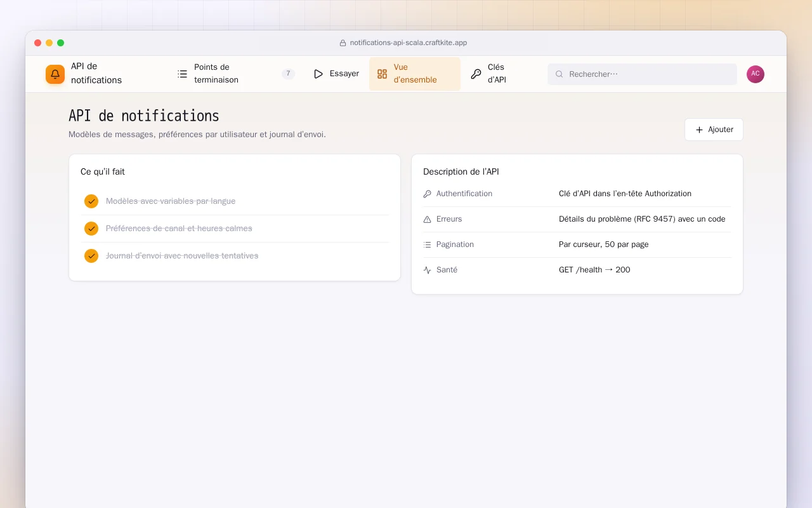The width and height of the screenshot is (812, 508).
Task: Click the Ajouter button
Action: pos(714,130)
